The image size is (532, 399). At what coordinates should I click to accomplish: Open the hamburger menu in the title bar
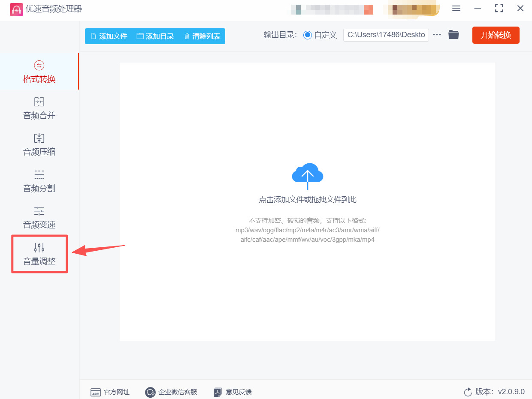(456, 8)
